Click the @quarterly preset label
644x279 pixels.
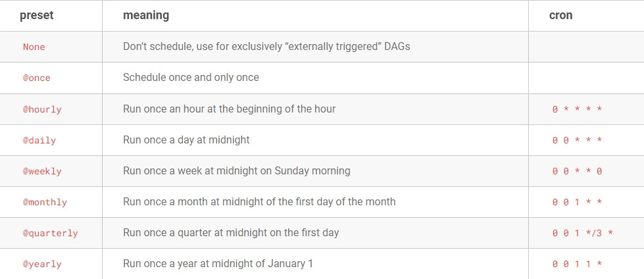[50, 234]
